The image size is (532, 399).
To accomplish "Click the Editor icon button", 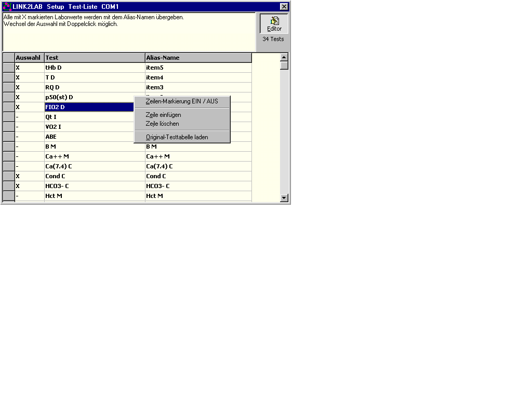I will pyautogui.click(x=274, y=24).
